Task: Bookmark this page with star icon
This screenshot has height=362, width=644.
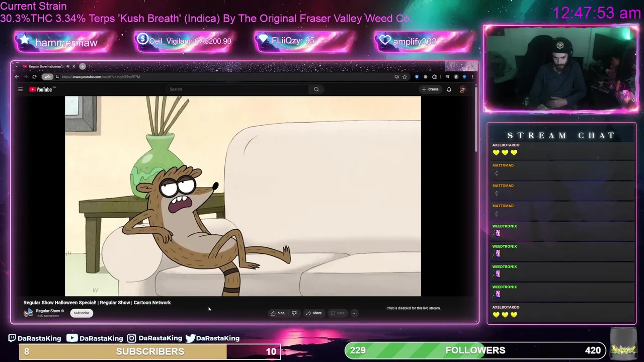Action: pyautogui.click(x=405, y=77)
